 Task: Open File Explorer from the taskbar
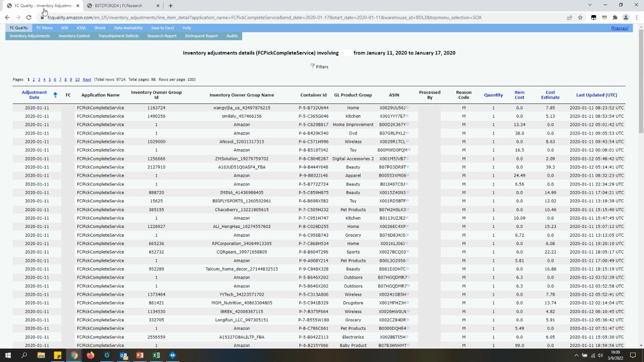(x=41, y=355)
